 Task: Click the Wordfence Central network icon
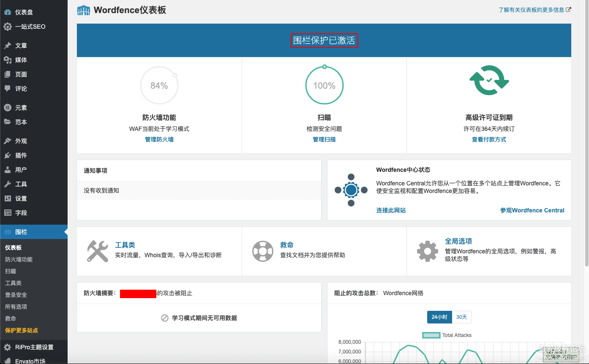(x=352, y=190)
